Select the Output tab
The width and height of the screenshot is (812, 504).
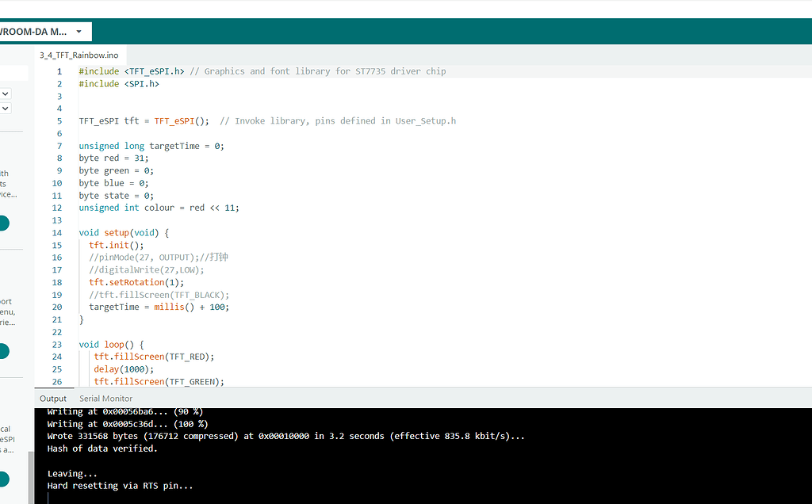tap(52, 398)
